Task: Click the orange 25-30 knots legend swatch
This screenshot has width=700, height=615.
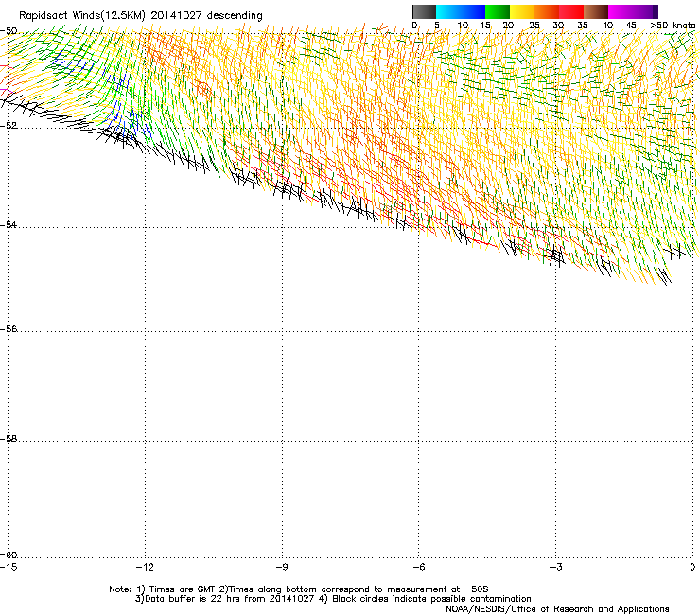Action: pos(547,11)
